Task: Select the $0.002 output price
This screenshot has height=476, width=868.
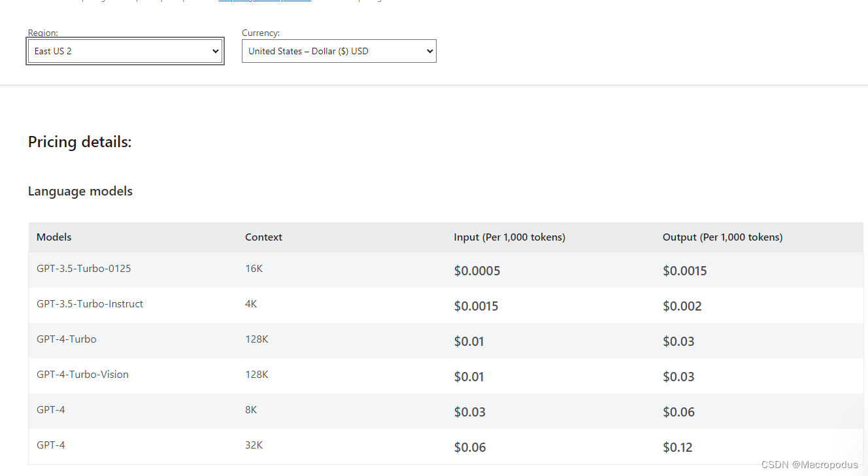Action: click(x=682, y=306)
